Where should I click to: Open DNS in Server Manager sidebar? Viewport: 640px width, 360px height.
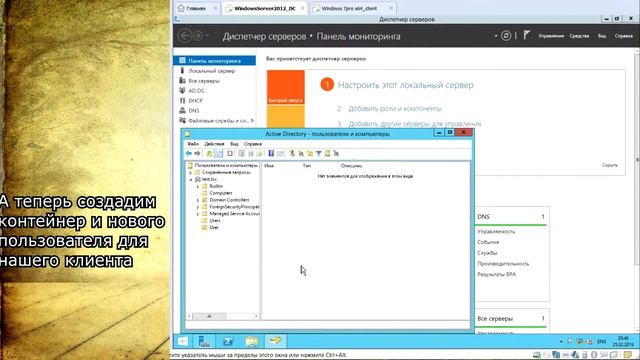[194, 111]
